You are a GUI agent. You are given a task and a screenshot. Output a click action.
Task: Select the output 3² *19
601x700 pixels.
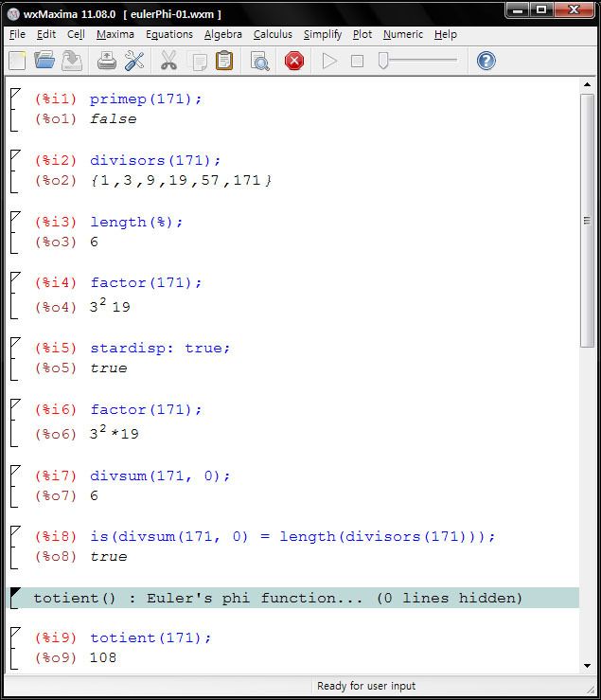pyautogui.click(x=115, y=432)
